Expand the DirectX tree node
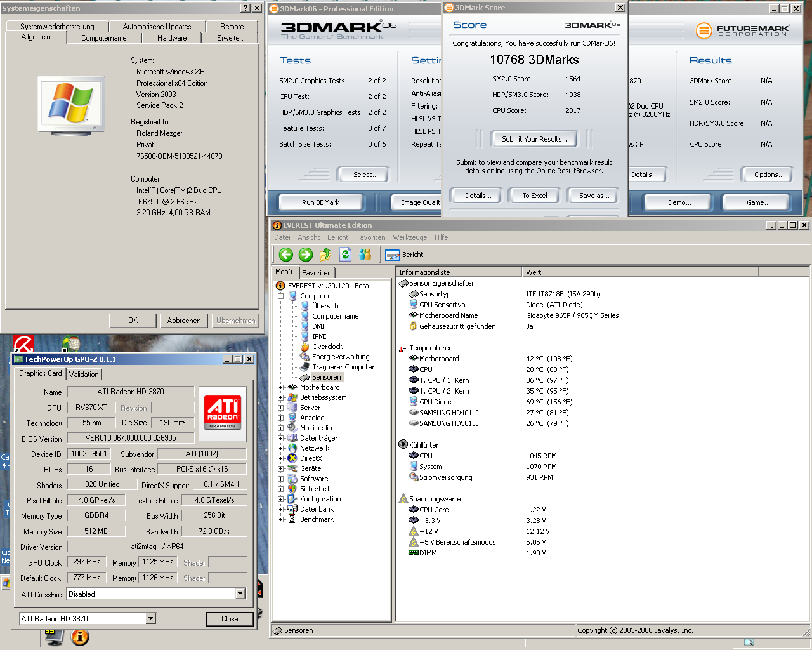This screenshot has width=812, height=650. click(280, 458)
